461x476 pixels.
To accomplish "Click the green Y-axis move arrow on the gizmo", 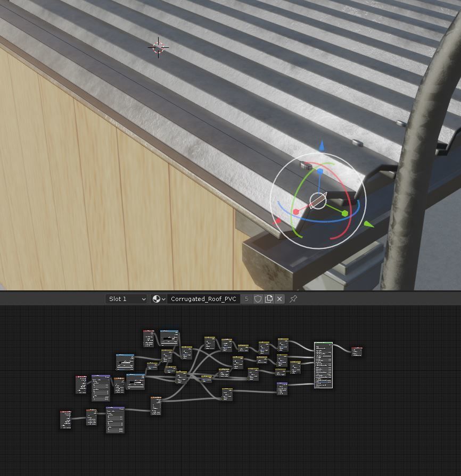I will pos(368,224).
